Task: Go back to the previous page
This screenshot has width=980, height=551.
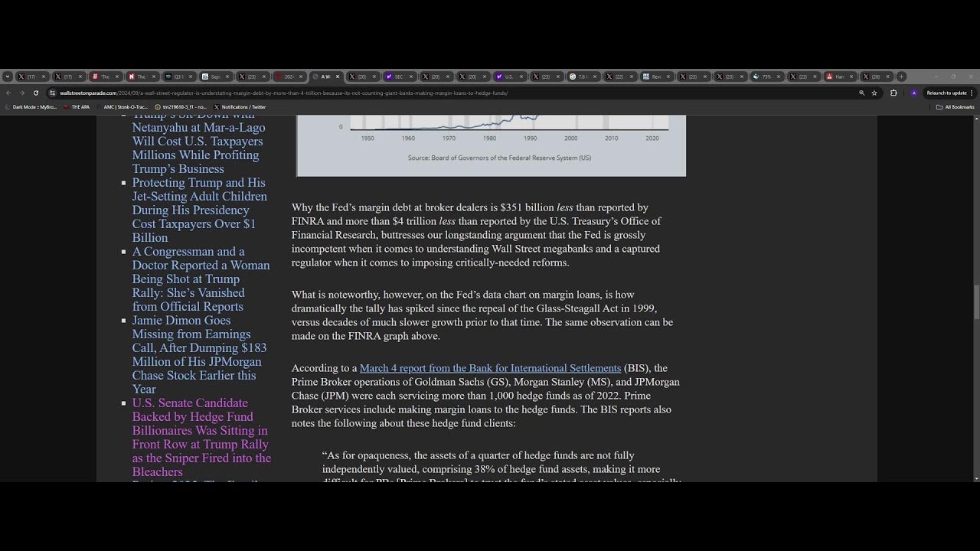Action: coord(8,93)
